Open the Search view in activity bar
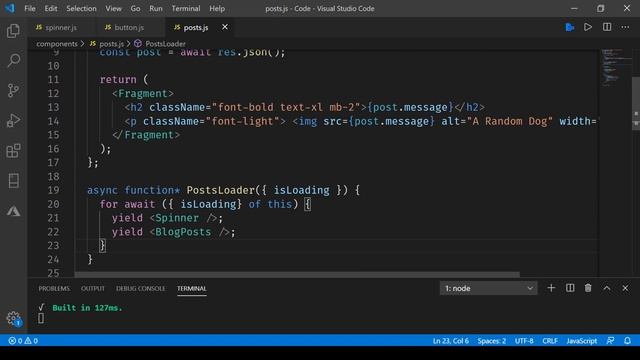640x360 pixels. point(13,60)
